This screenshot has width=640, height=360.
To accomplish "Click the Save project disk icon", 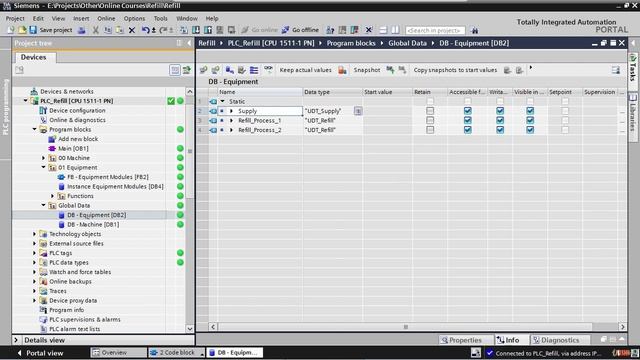I will click(33, 30).
